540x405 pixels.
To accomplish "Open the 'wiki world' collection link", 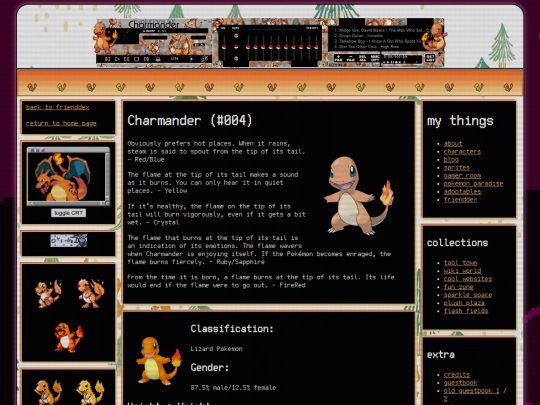I will 462,271.
